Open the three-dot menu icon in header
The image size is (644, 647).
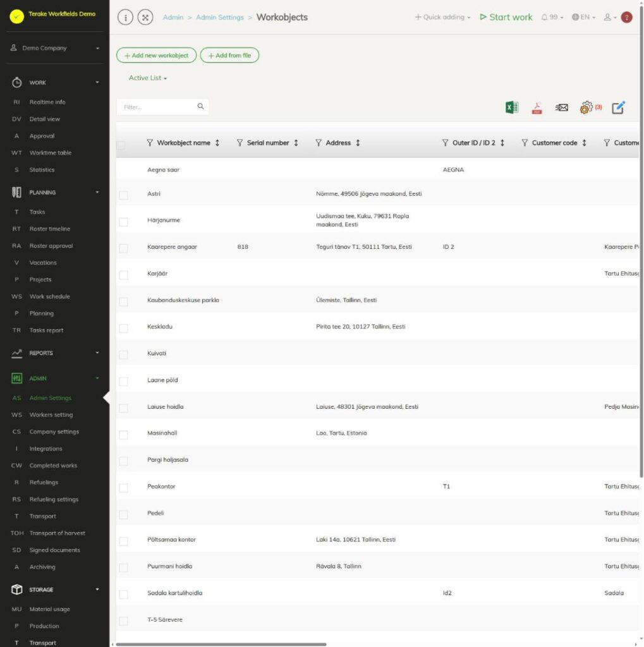pos(126,17)
